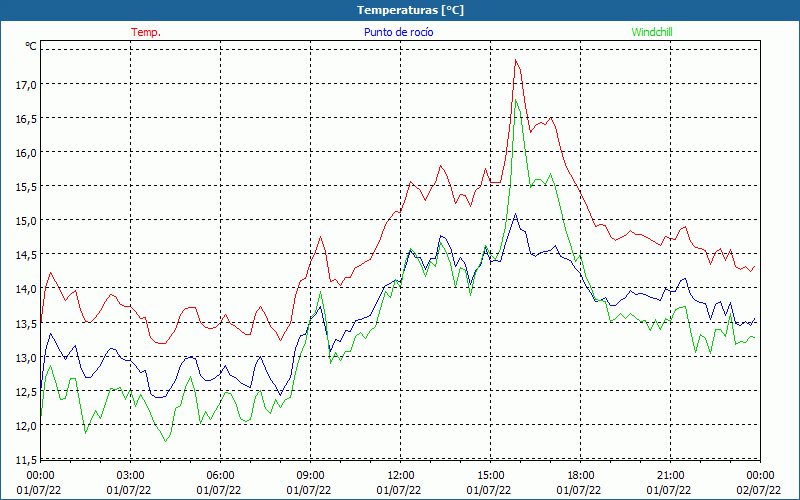Click the red temperature peak above 17,0
The width and height of the screenshot is (800, 500).
[x=516, y=60]
